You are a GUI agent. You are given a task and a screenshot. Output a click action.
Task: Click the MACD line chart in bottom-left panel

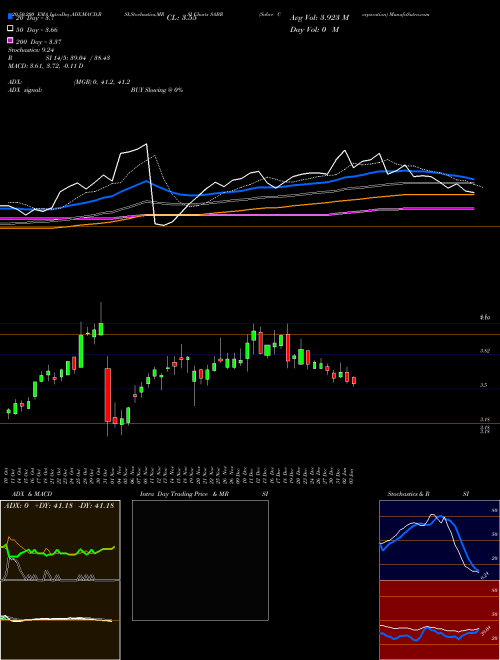click(60, 620)
